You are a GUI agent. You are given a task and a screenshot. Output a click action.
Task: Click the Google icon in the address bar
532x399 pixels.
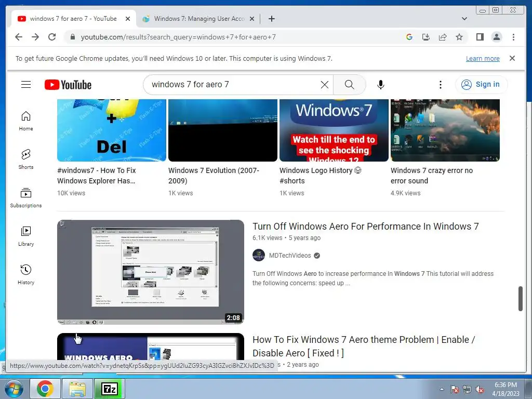(409, 37)
